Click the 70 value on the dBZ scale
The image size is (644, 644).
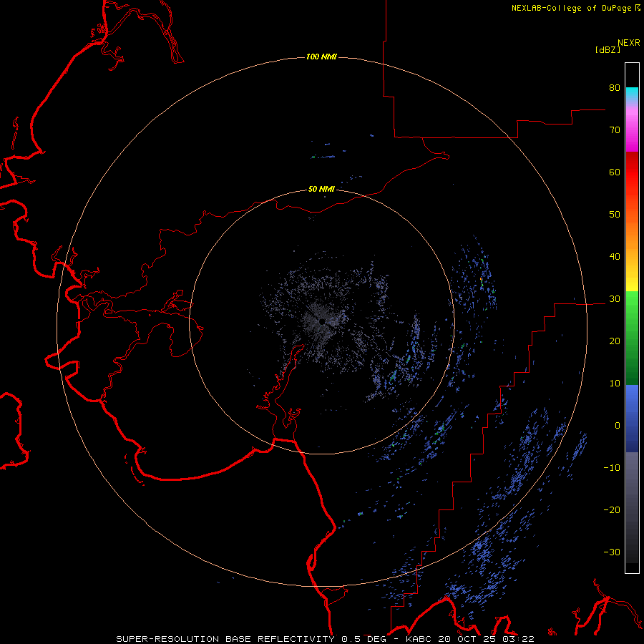click(615, 130)
